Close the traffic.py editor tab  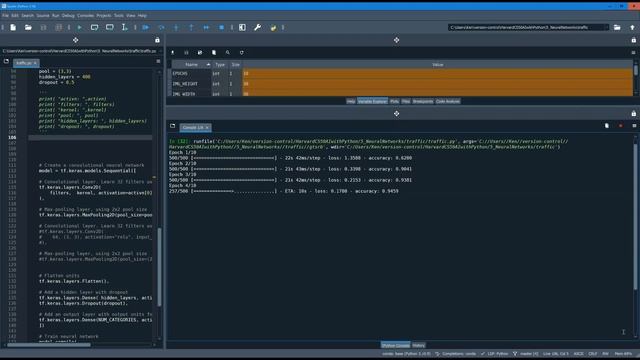point(35,63)
